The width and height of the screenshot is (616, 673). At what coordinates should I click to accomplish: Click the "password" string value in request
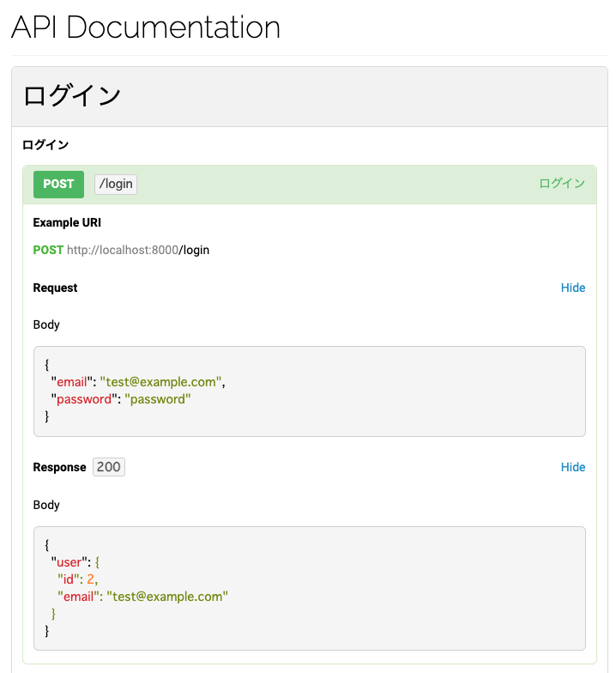pyautogui.click(x=158, y=399)
